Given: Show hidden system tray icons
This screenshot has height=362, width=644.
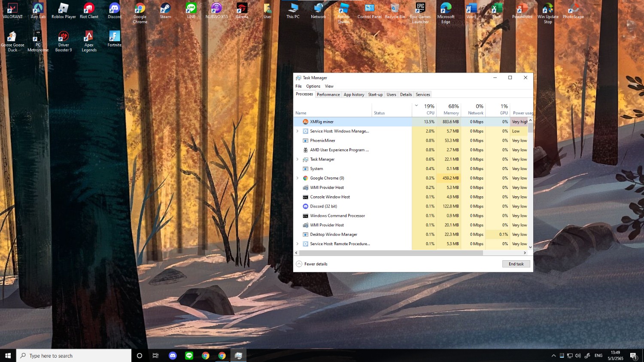Looking at the screenshot, I should 553,356.
